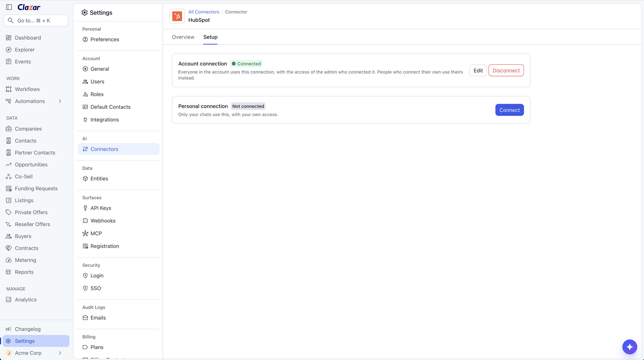Open Explorer compass icon
Viewport: 644px width, 360px height.
click(9, 50)
